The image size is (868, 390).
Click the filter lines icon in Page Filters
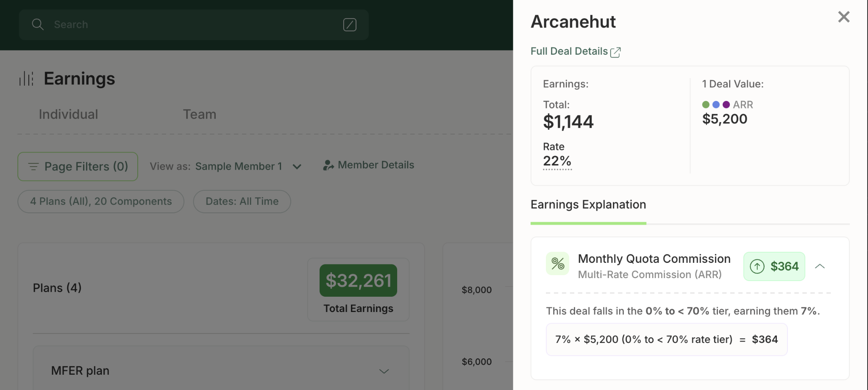[33, 167]
